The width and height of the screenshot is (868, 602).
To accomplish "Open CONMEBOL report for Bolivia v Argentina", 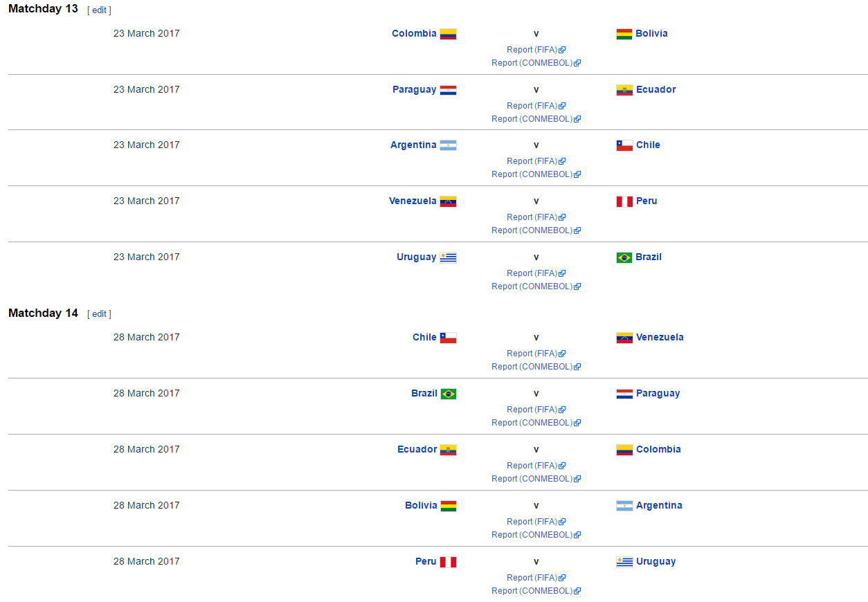I will tap(532, 535).
